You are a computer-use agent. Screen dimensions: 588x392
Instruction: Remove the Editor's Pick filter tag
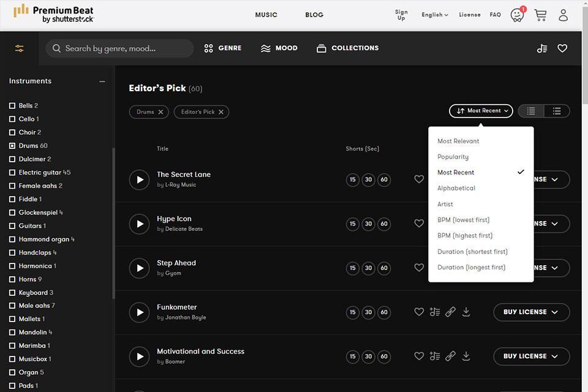221,112
